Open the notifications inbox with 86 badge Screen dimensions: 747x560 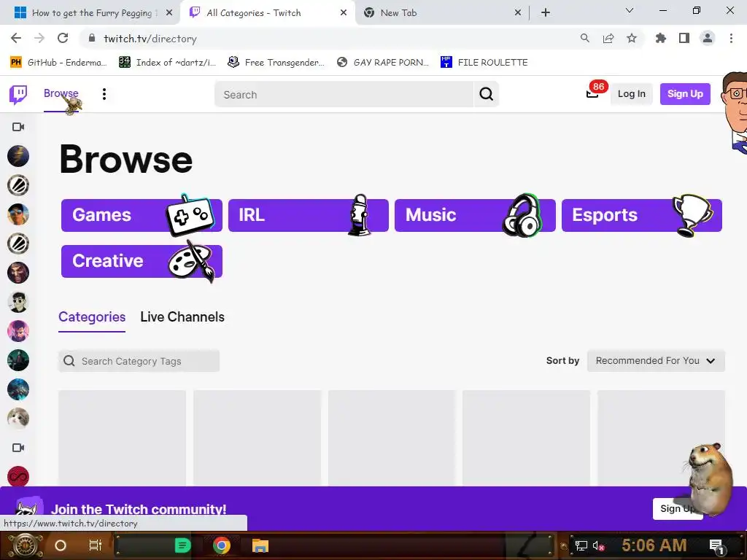pyautogui.click(x=592, y=93)
